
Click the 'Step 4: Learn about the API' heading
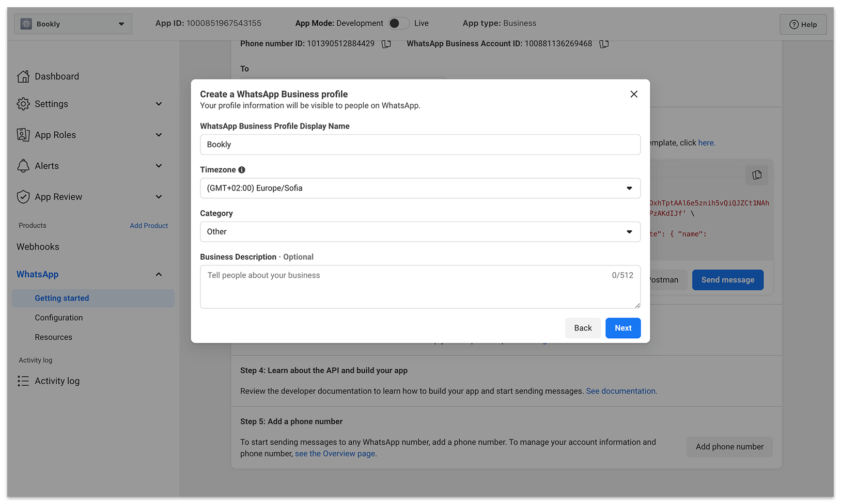324,370
